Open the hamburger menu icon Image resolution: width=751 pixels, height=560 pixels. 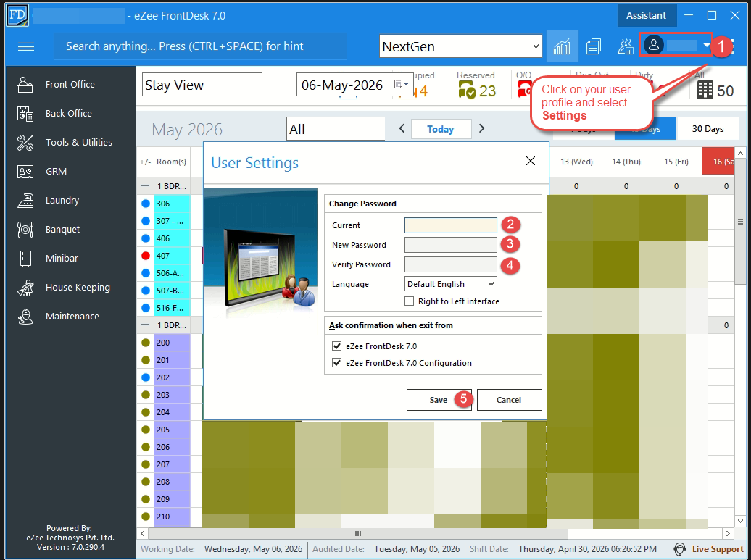pyautogui.click(x=26, y=46)
